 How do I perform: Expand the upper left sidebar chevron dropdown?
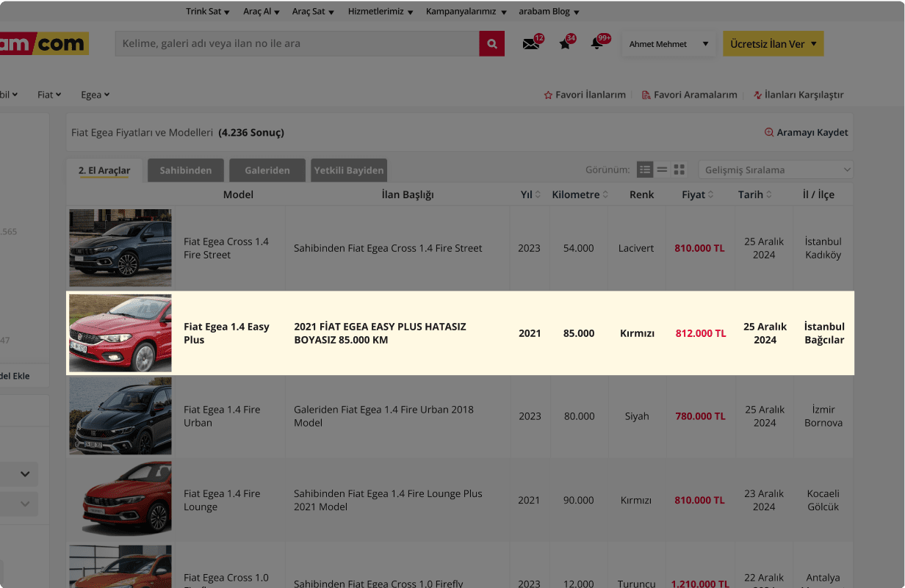click(x=24, y=474)
